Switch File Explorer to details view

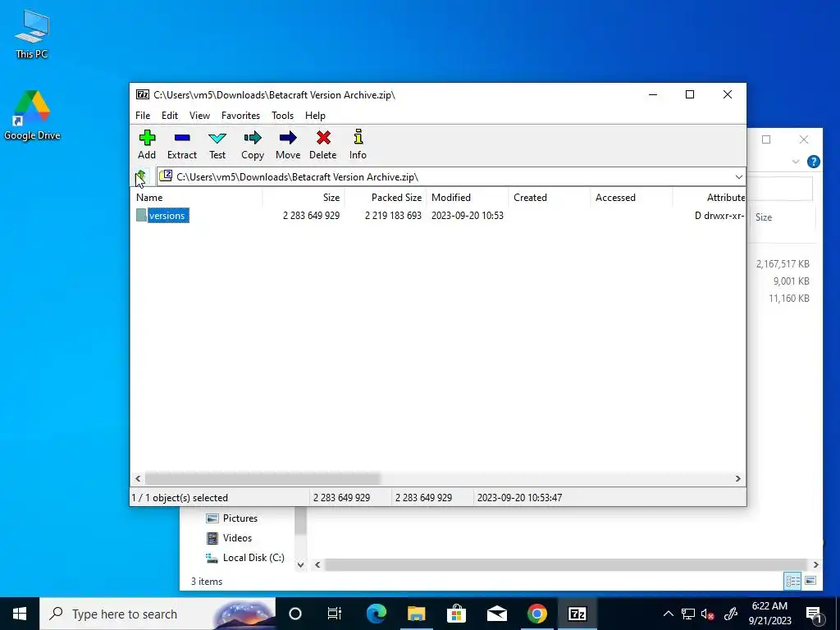[x=793, y=581]
